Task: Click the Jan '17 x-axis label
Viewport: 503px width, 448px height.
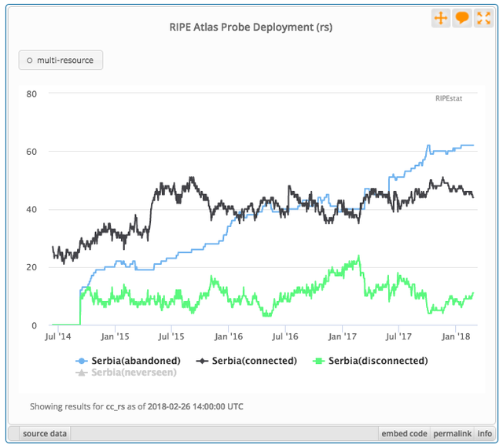Action: (x=343, y=336)
